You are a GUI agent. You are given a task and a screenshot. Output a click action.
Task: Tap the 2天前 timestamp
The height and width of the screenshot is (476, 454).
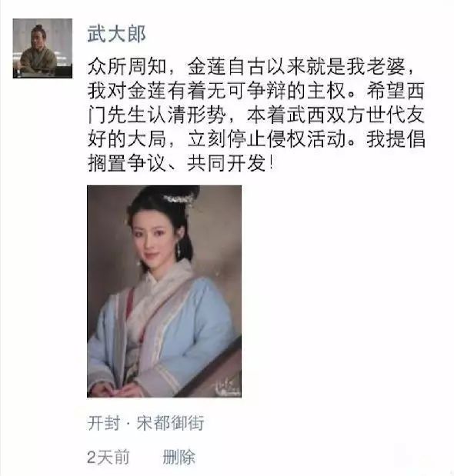[x=108, y=458]
